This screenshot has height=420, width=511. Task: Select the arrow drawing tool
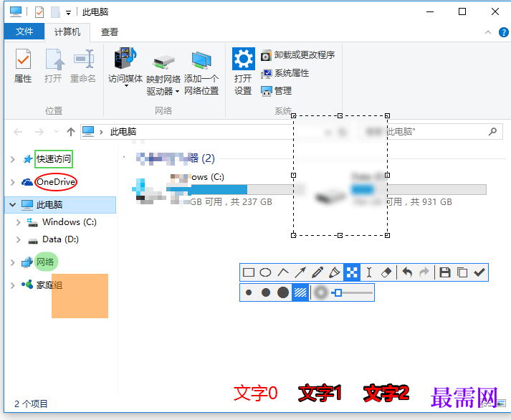(x=300, y=272)
